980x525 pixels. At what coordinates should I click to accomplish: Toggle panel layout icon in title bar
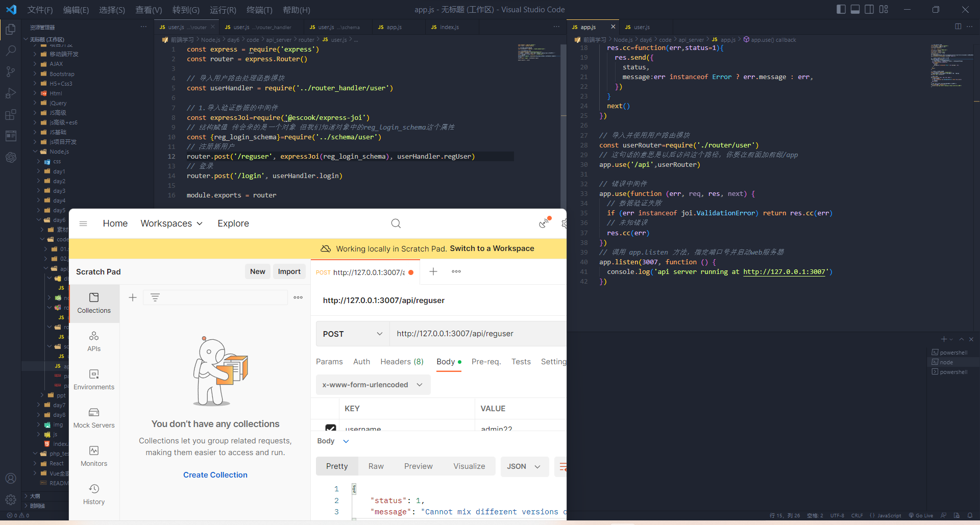(x=855, y=9)
